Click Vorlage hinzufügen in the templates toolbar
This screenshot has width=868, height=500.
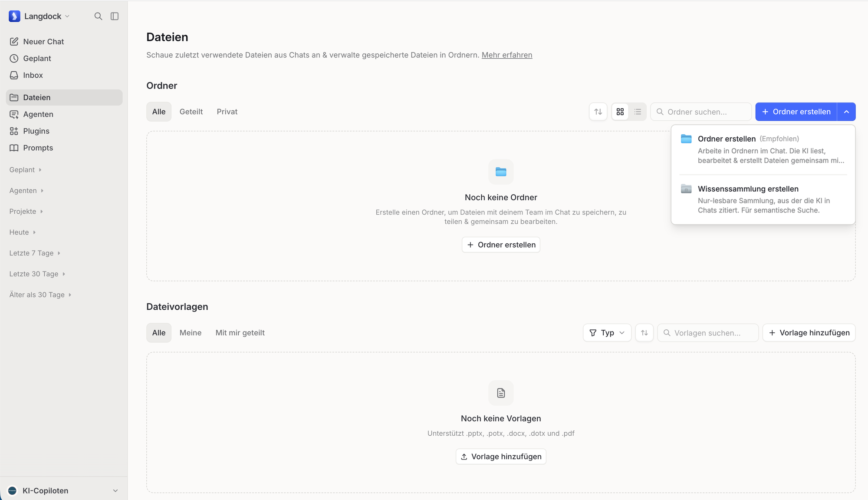click(809, 333)
